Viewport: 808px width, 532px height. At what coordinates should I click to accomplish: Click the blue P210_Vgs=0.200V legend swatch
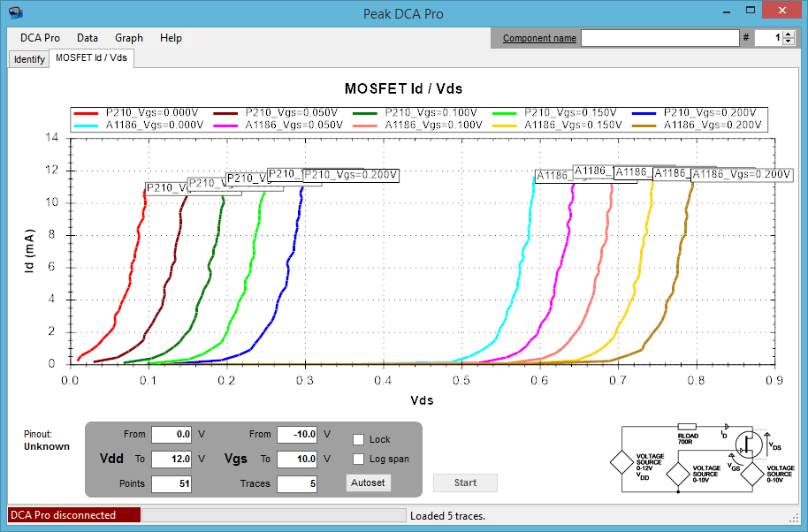pos(644,113)
